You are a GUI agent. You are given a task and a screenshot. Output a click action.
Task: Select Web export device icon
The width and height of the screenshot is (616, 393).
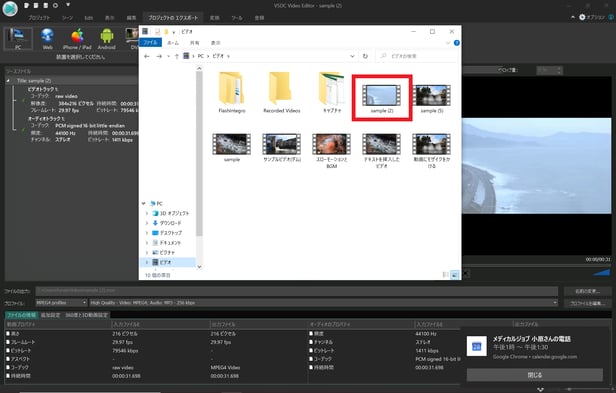(48, 39)
